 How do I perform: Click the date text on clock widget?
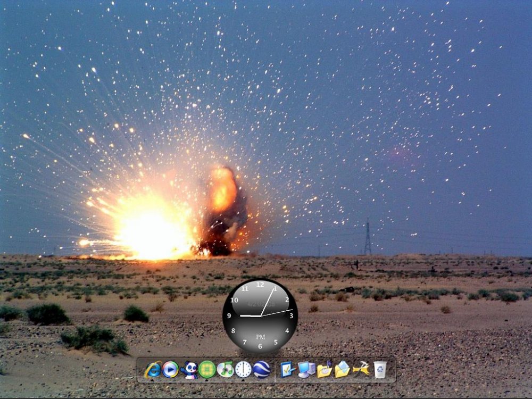click(261, 304)
